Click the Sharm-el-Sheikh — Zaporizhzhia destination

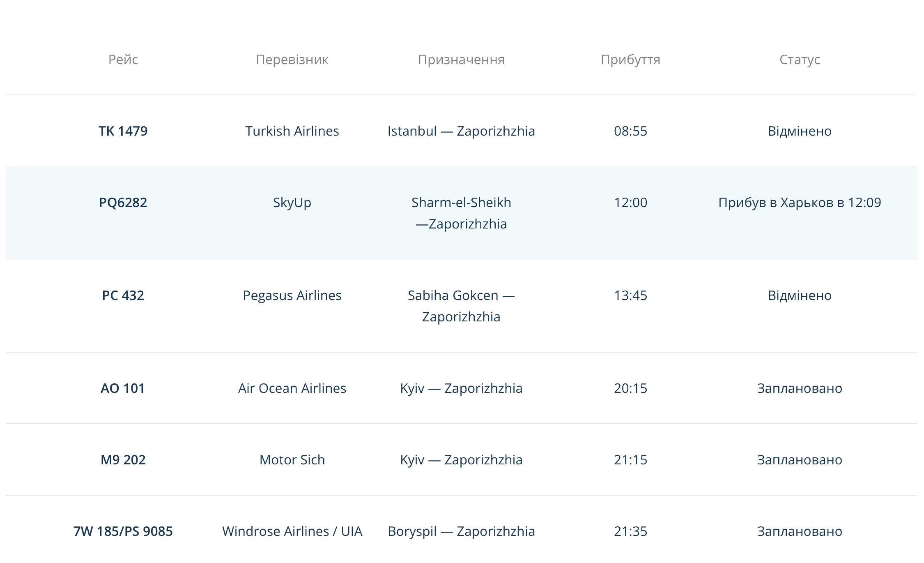click(x=461, y=213)
